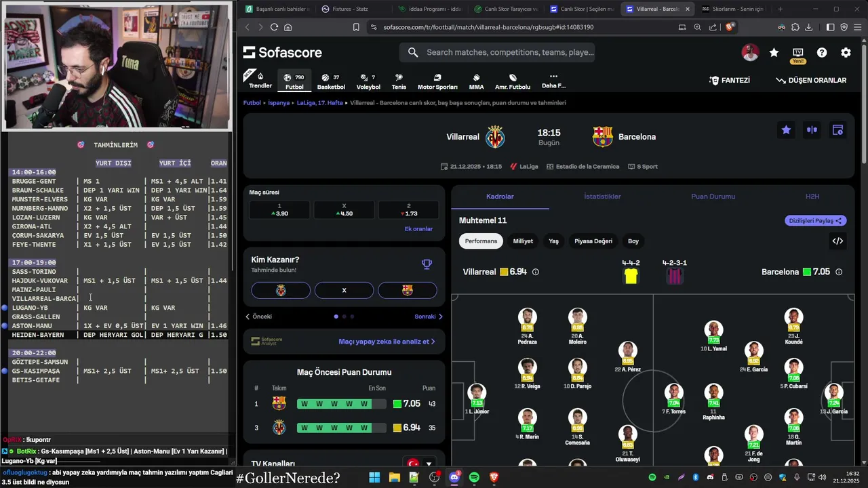Open DÜŞEN ORANLAR page
868x488 pixels.
tap(811, 80)
